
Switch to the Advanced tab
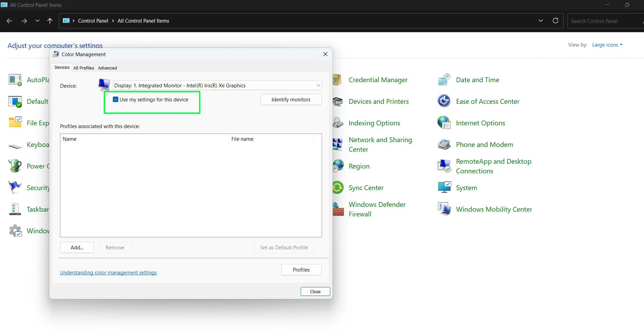107,68
